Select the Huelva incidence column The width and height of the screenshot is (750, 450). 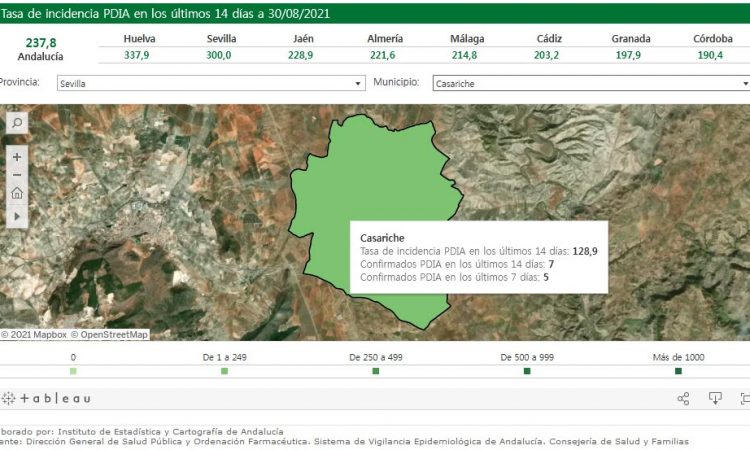coord(139,47)
